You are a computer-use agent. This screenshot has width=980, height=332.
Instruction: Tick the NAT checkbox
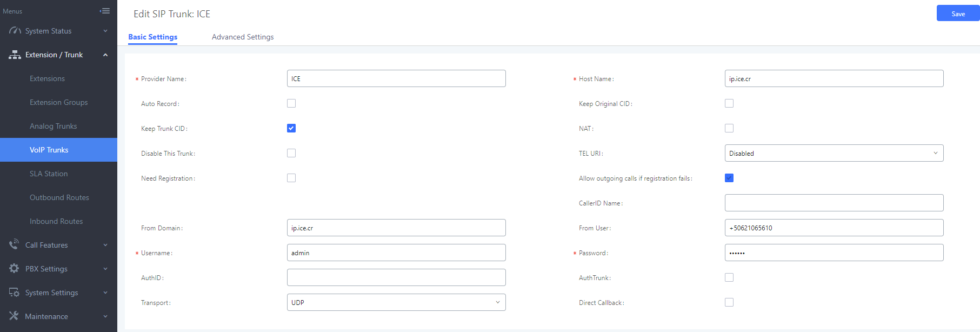pyautogui.click(x=729, y=128)
